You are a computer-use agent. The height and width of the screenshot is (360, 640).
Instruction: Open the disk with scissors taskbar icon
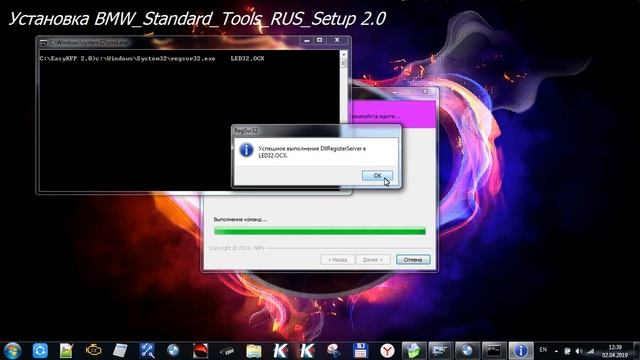pyautogui.click(x=333, y=351)
